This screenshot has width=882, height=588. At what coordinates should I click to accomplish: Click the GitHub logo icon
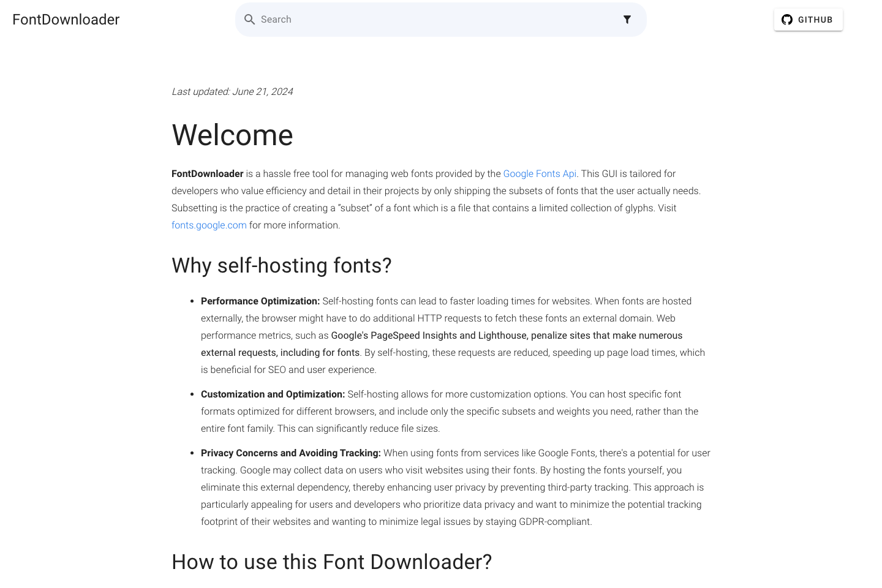pyautogui.click(x=786, y=19)
